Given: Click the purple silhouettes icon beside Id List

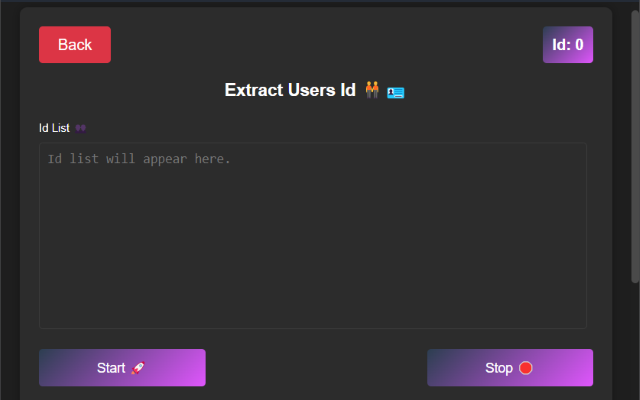Looking at the screenshot, I should click(x=80, y=128).
